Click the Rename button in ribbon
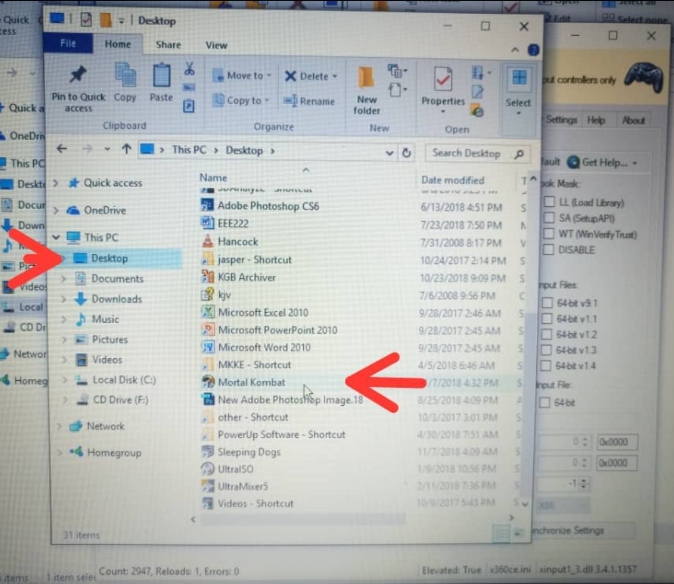 click(x=309, y=101)
